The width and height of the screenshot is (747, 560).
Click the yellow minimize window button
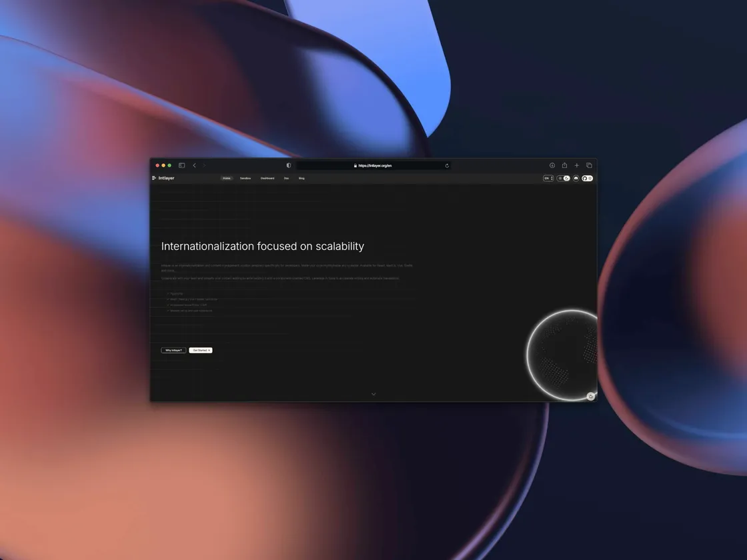pyautogui.click(x=163, y=165)
